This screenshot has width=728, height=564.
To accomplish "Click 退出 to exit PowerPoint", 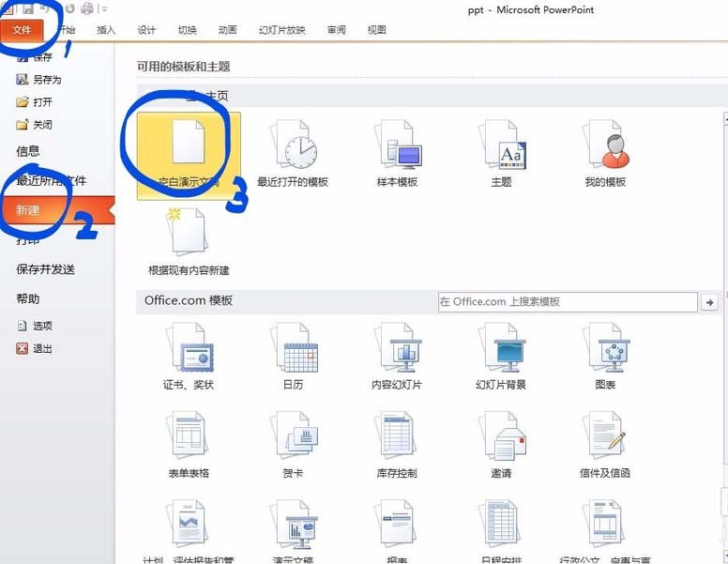I will point(35,348).
